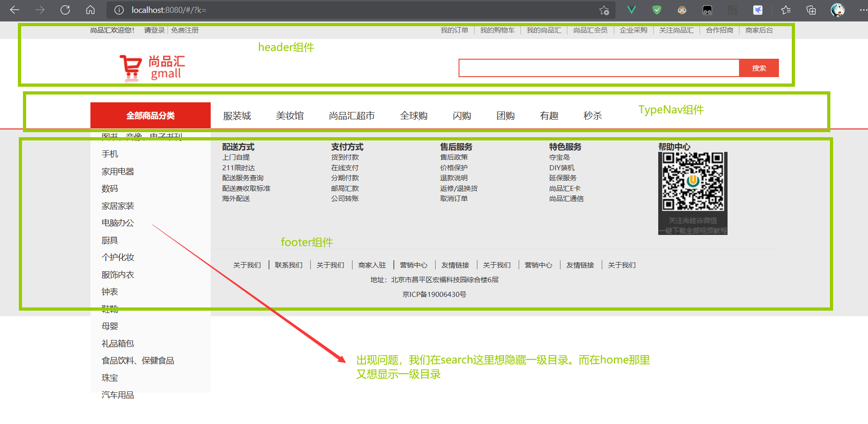Click the 免费注册 registration link
Viewport: 868px width, 424px height.
pos(185,30)
